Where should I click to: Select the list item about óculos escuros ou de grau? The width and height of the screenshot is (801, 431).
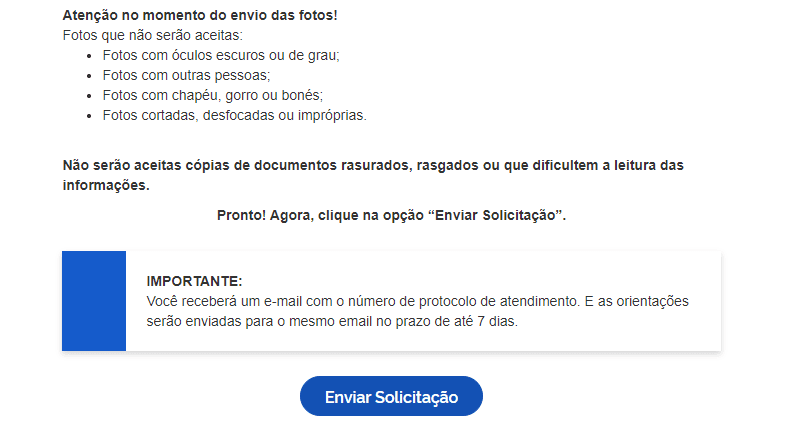[x=220, y=56]
